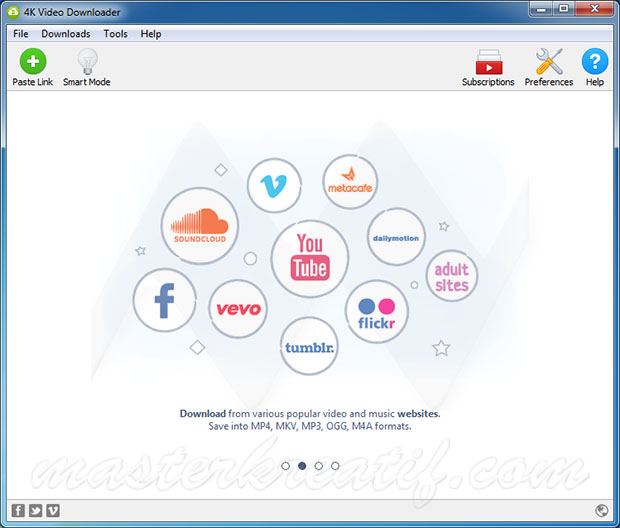Image resolution: width=620 pixels, height=528 pixels.
Task: Click the Twitter icon in the status bar
Action: coord(36,511)
